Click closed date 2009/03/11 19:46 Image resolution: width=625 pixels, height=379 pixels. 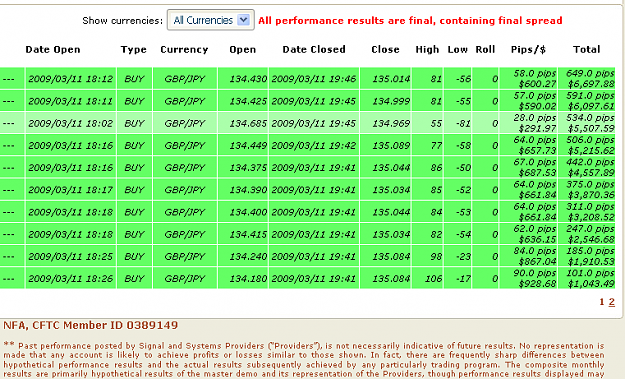(x=314, y=79)
